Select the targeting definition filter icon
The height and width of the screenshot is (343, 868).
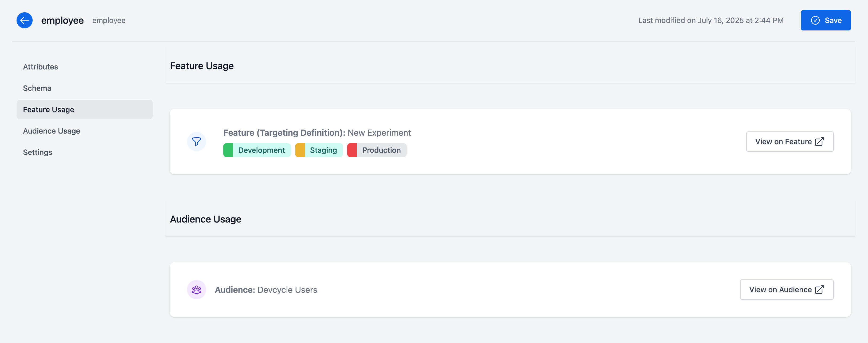tap(197, 142)
